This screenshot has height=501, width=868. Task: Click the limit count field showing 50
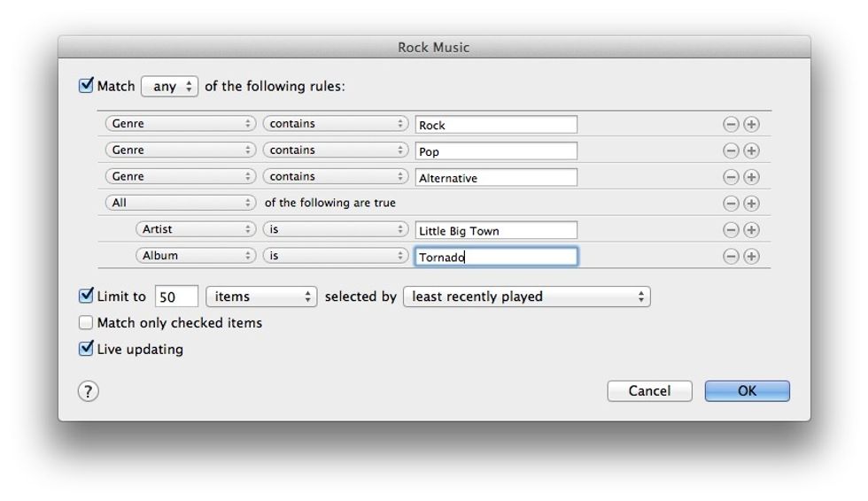point(176,297)
